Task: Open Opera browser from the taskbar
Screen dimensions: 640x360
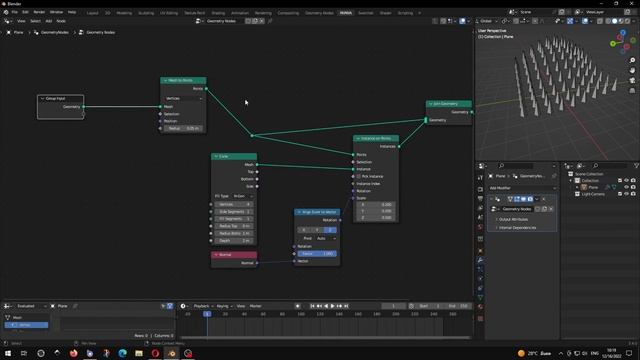Action: click(x=155, y=353)
